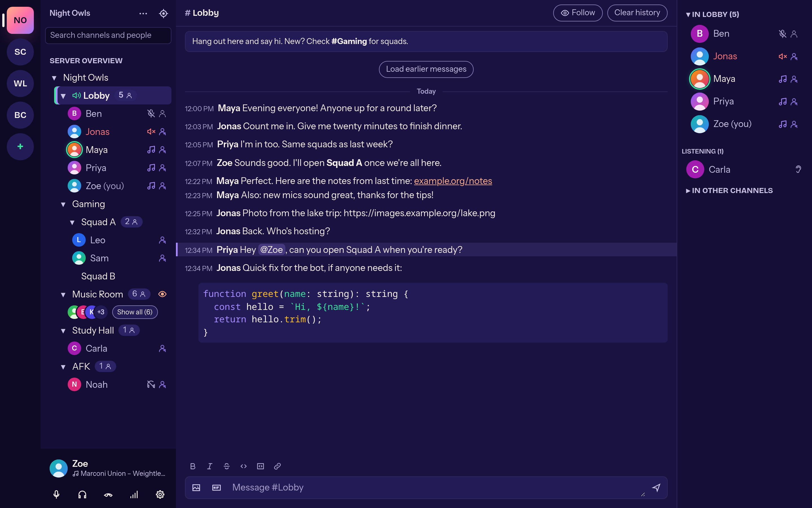Collapse the Squad A channel members
812x508 pixels.
(72, 222)
